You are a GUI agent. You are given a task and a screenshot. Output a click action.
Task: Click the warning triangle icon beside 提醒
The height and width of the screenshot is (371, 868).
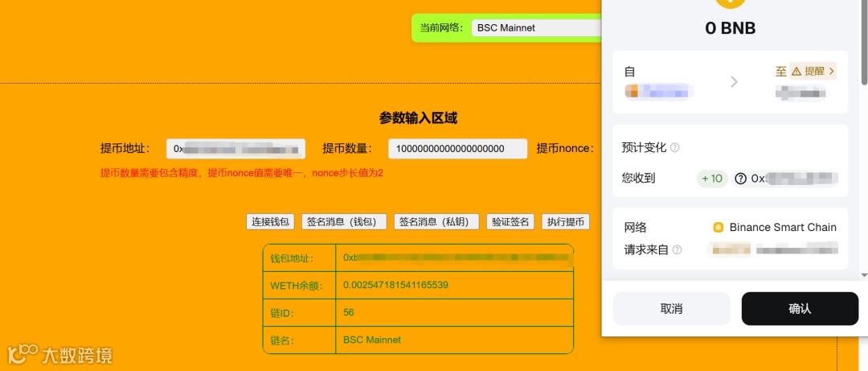[x=796, y=72]
